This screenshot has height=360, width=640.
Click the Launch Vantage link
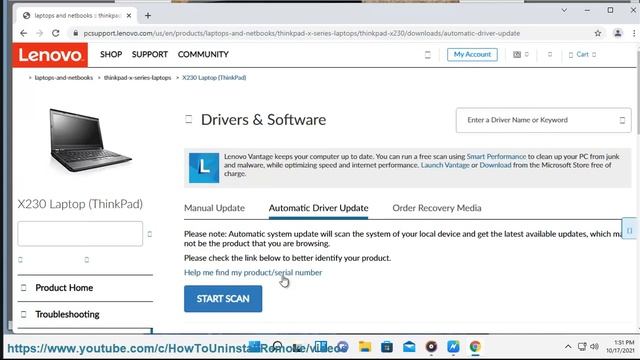pyautogui.click(x=445, y=165)
